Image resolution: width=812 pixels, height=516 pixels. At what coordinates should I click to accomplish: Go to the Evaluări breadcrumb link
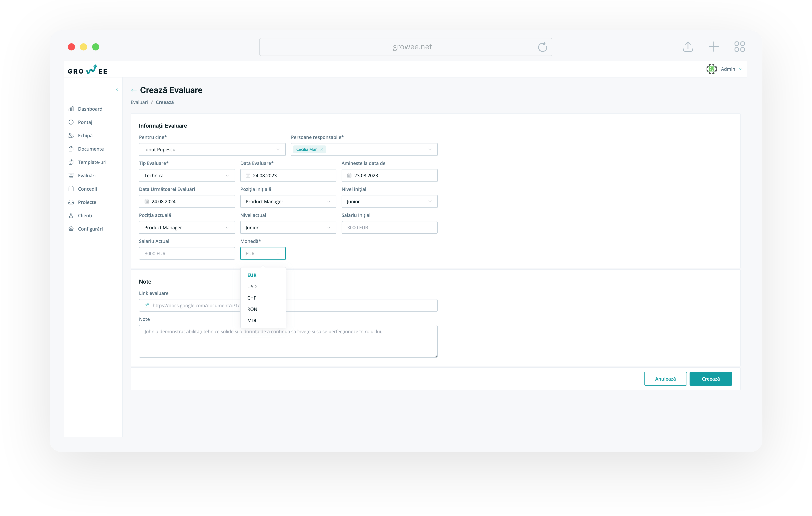(x=139, y=102)
